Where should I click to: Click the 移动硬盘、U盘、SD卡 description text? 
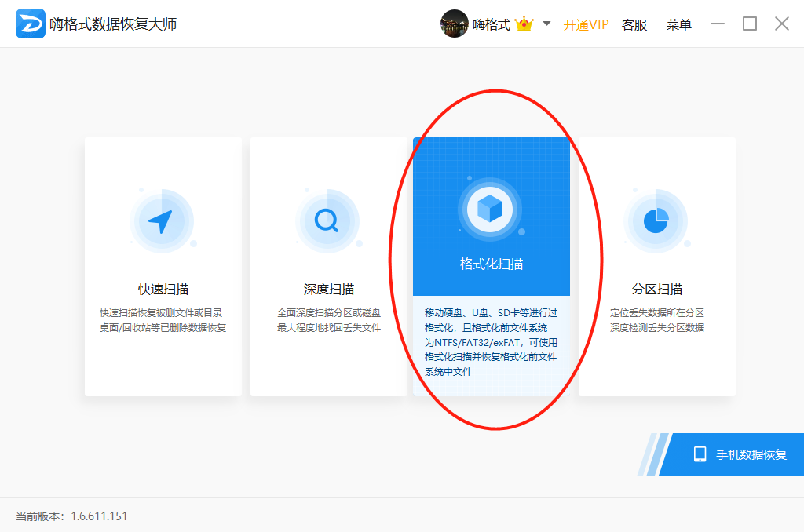pyautogui.click(x=491, y=342)
